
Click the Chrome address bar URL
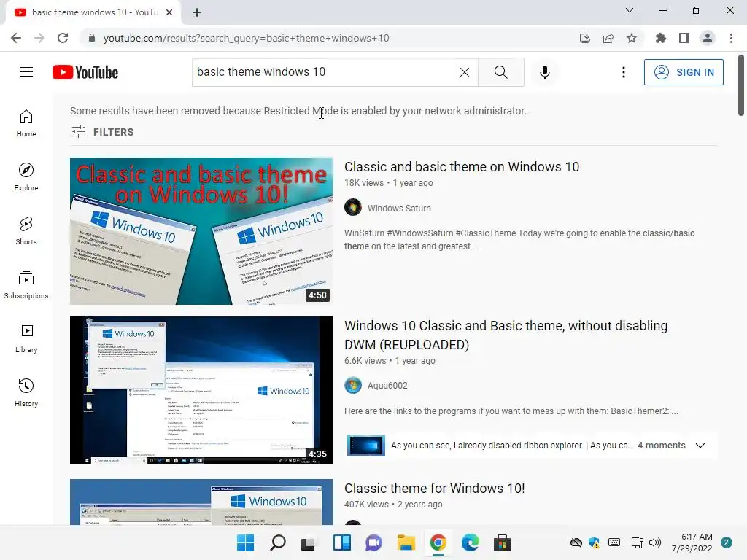pos(246,38)
